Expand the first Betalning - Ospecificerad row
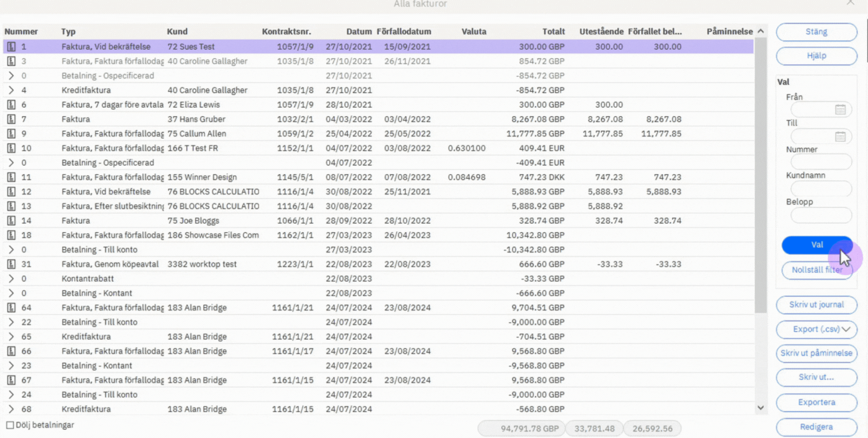This screenshot has height=438, width=868. (x=10, y=75)
